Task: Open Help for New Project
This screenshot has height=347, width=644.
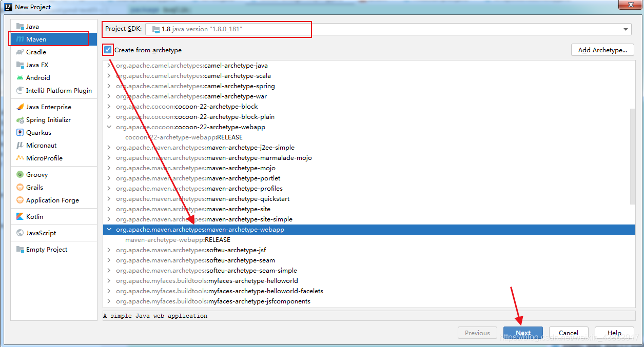Action: 614,333
